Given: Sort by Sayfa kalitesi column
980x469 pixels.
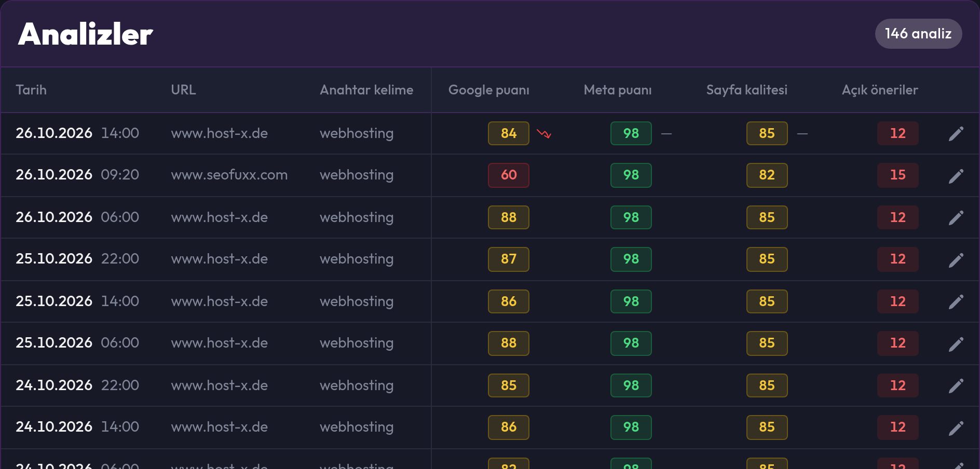Looking at the screenshot, I should 747,90.
